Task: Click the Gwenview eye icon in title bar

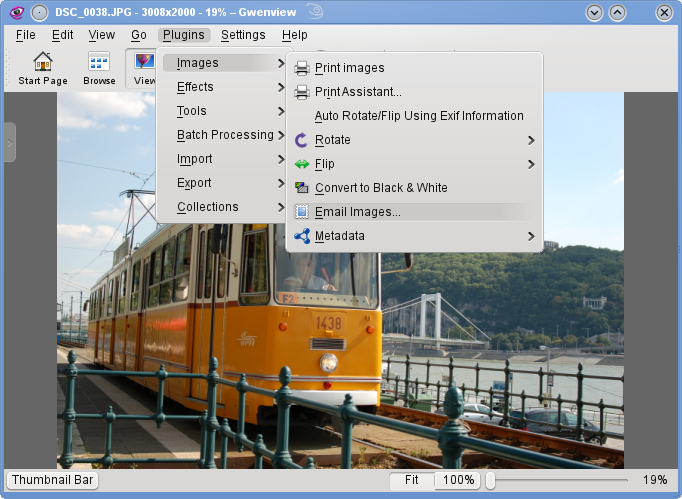Action: pyautogui.click(x=17, y=12)
